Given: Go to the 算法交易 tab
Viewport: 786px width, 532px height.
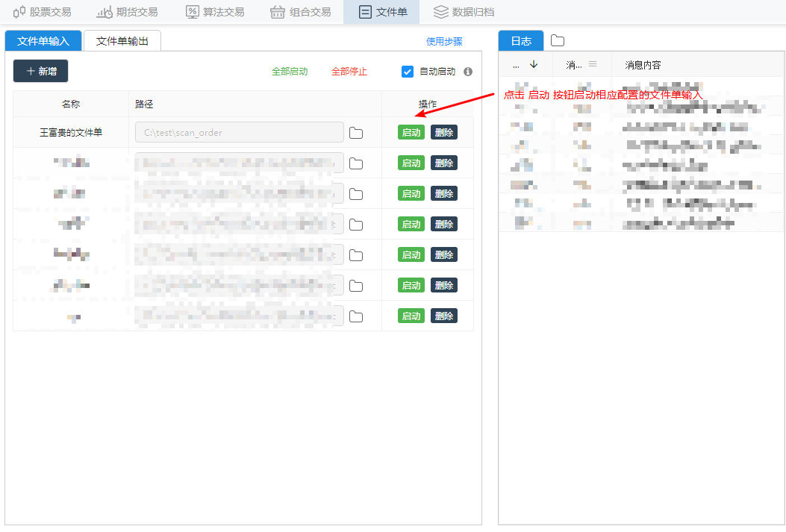Looking at the screenshot, I should 214,12.
